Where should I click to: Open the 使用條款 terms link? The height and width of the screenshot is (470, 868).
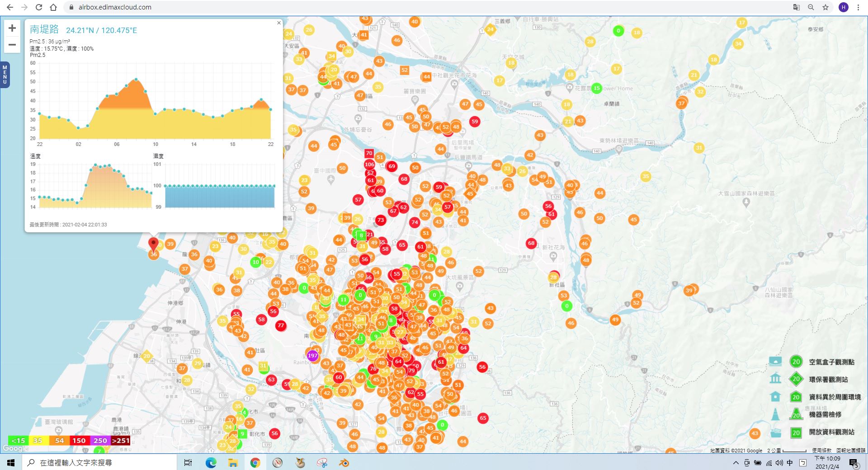tap(821, 451)
